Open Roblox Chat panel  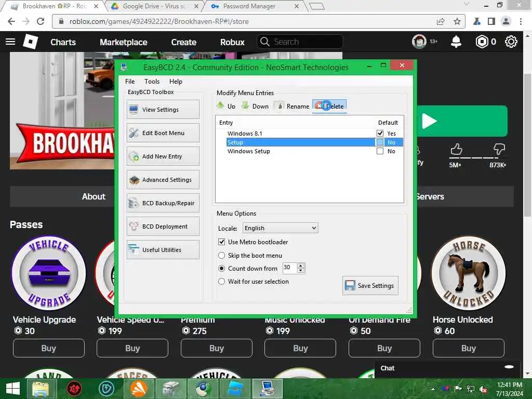[447, 368]
